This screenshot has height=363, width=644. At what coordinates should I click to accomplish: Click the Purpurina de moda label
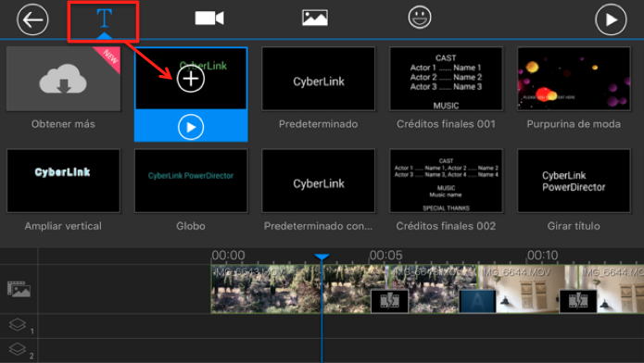click(x=574, y=124)
